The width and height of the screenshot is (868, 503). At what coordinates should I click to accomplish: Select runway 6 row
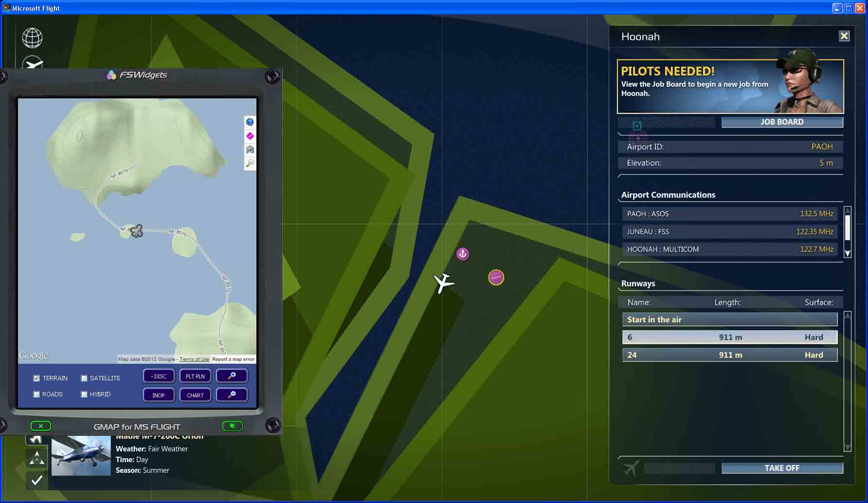pyautogui.click(x=730, y=337)
